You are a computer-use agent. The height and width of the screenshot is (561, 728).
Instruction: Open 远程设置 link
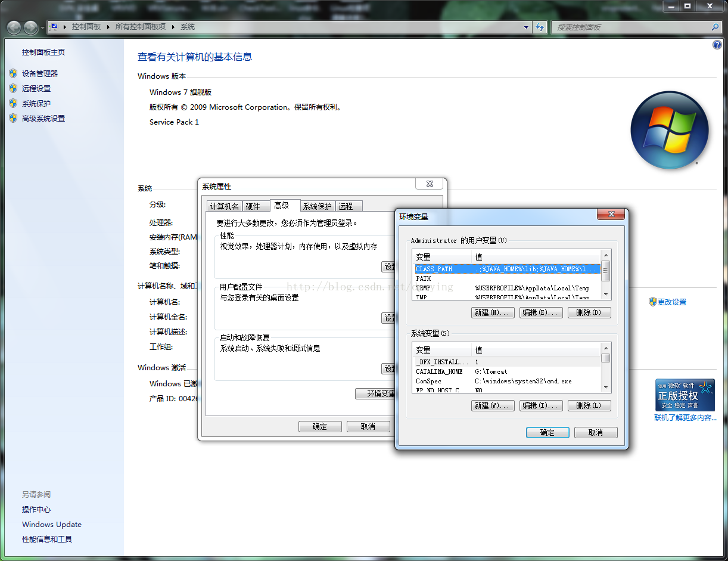tap(36, 89)
